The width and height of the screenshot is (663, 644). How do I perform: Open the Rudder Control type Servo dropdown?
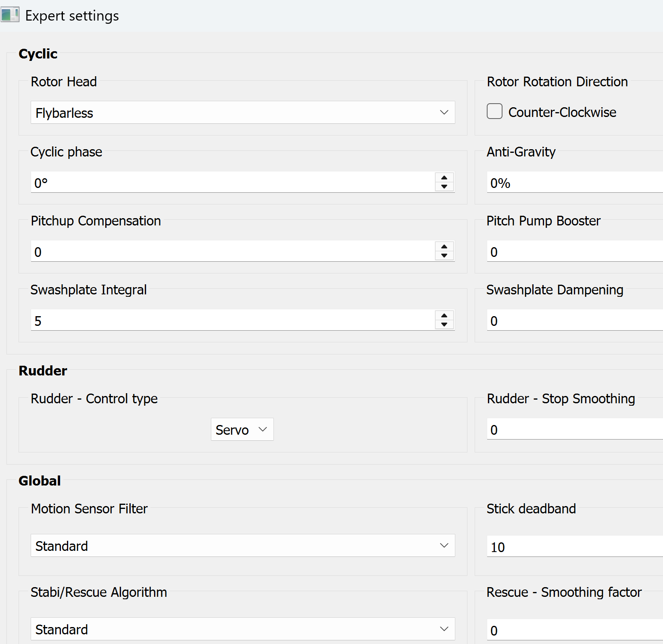(x=242, y=429)
